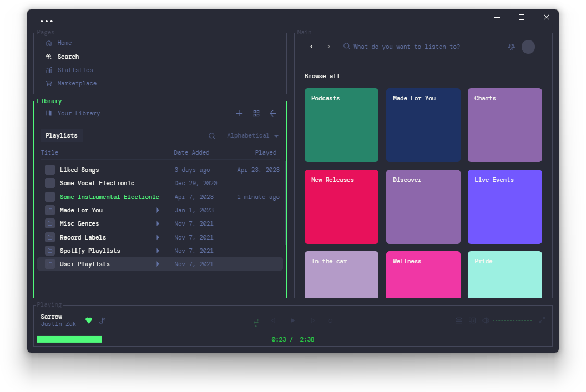The height and width of the screenshot is (392, 586).
Task: Sort by Played column header
Action: point(266,152)
